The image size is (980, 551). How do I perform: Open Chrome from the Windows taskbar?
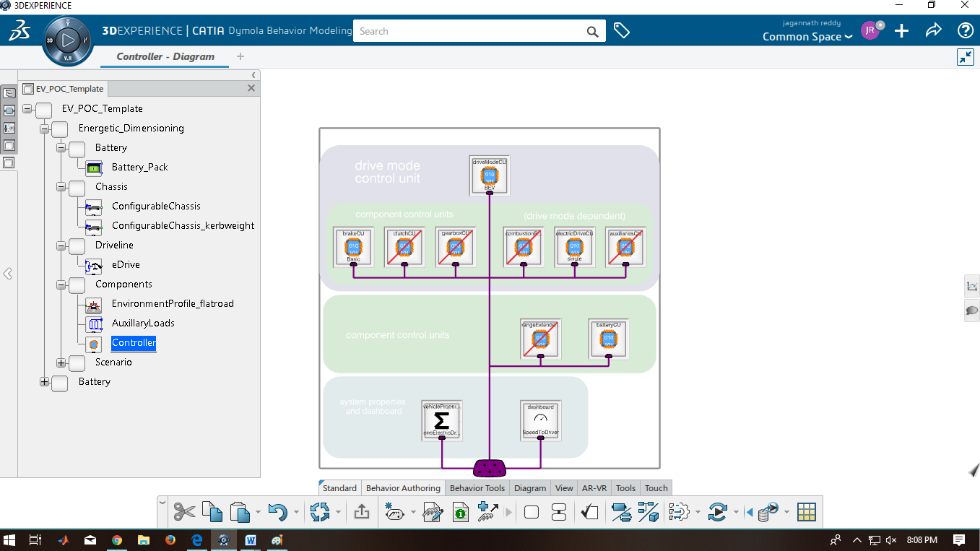point(117,539)
